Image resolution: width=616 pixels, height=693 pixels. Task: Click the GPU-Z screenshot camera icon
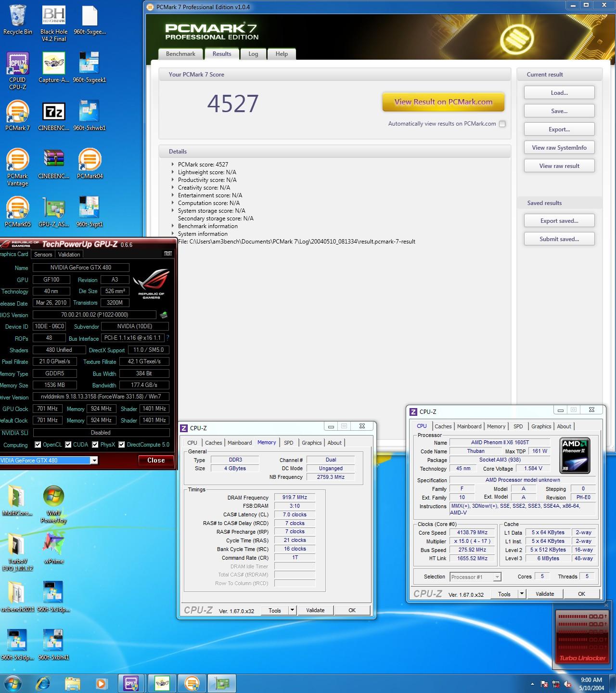tap(168, 254)
